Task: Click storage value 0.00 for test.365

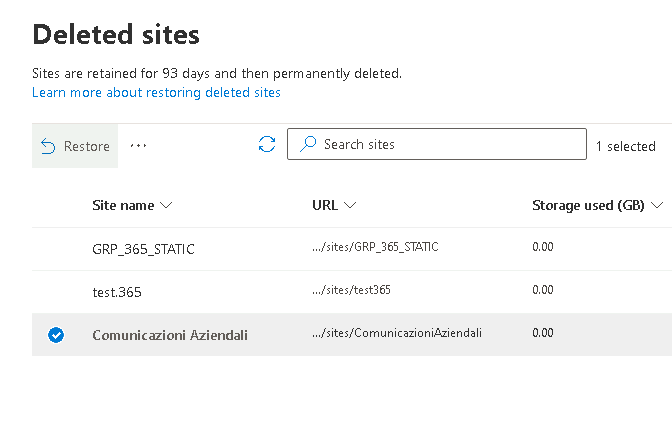Action: point(543,290)
